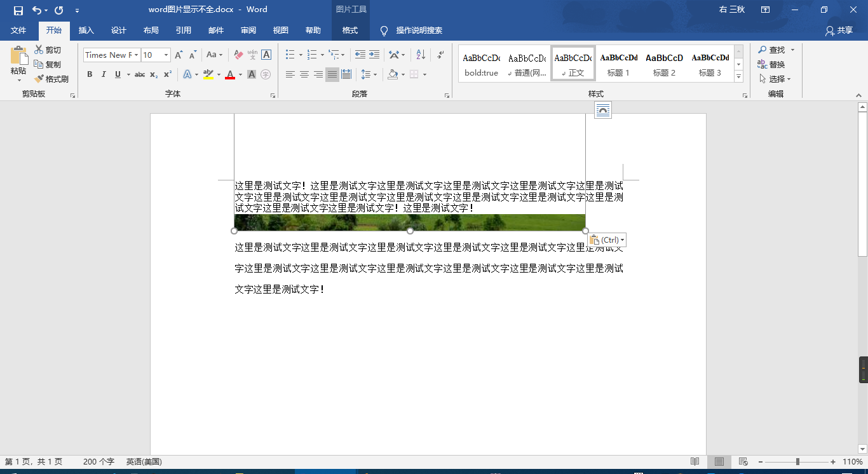This screenshot has width=868, height=474.
Task: Click the Cut (剪切) button
Action: (x=48, y=50)
